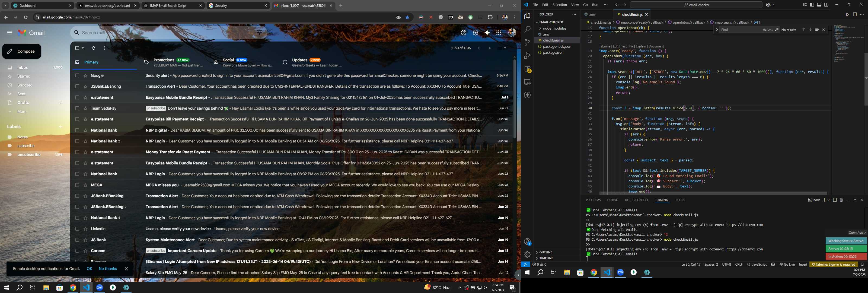Open Run and Debug view in VS Code
This screenshot has height=293, width=868.
[x=527, y=56]
